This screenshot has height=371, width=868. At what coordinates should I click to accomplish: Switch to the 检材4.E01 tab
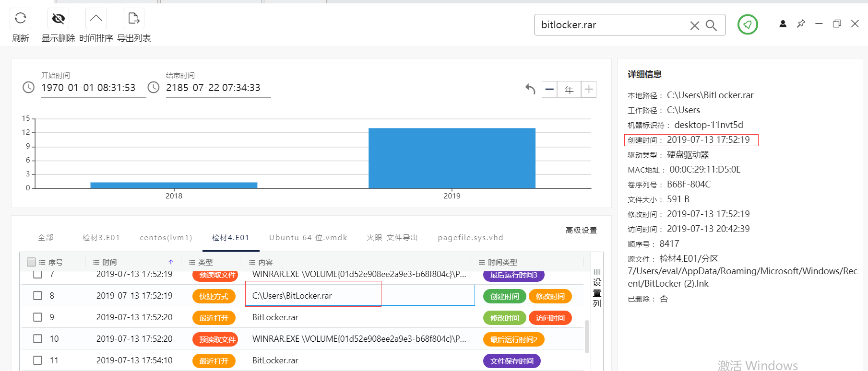(x=231, y=238)
